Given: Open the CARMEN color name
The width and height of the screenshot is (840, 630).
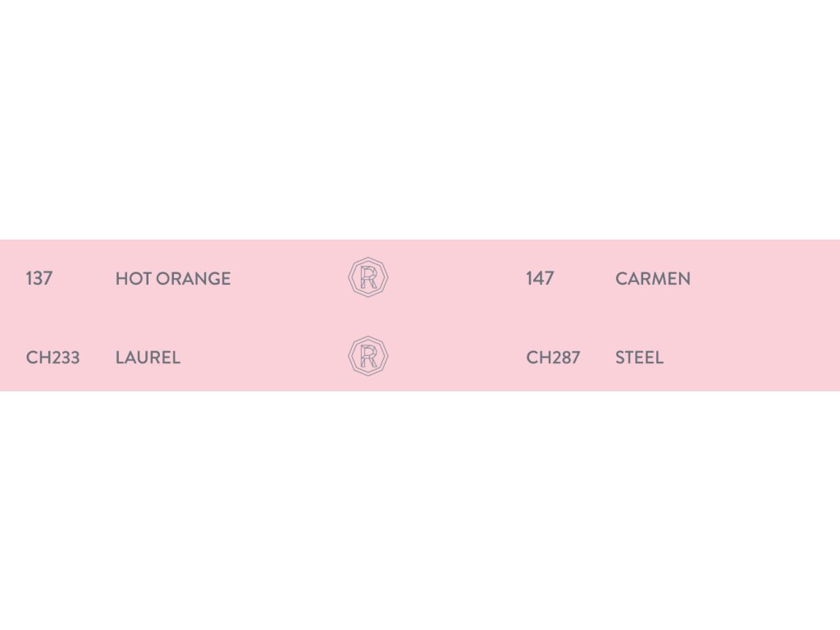Looking at the screenshot, I should (x=653, y=279).
